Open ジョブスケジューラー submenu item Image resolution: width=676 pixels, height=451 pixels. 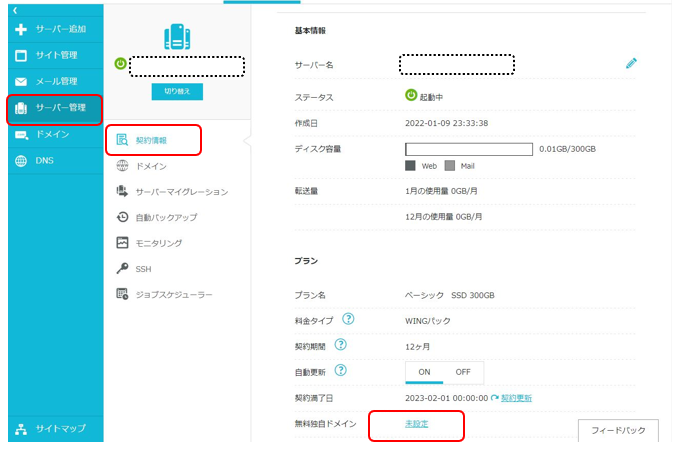174,294
